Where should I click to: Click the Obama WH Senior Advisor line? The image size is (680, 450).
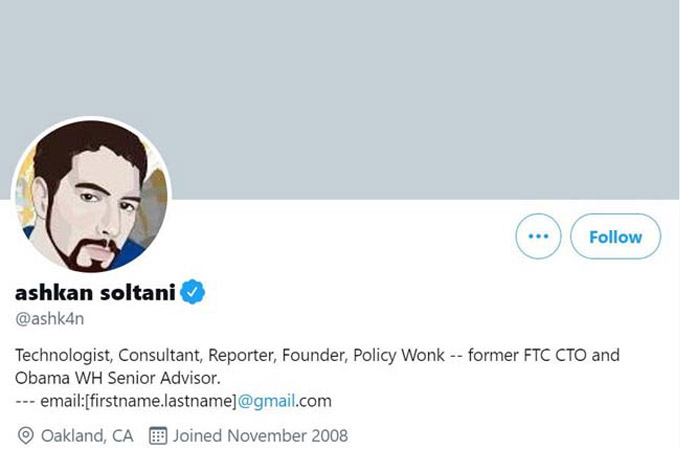click(118, 378)
